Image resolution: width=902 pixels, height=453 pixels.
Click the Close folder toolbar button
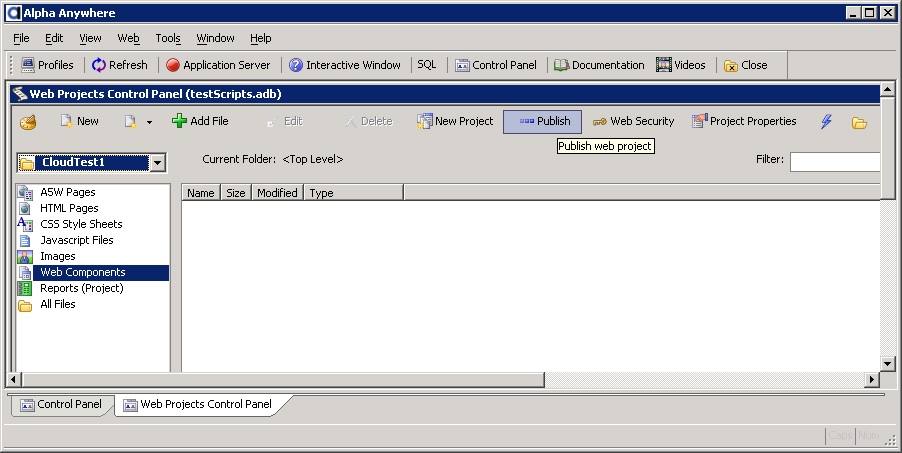click(746, 65)
